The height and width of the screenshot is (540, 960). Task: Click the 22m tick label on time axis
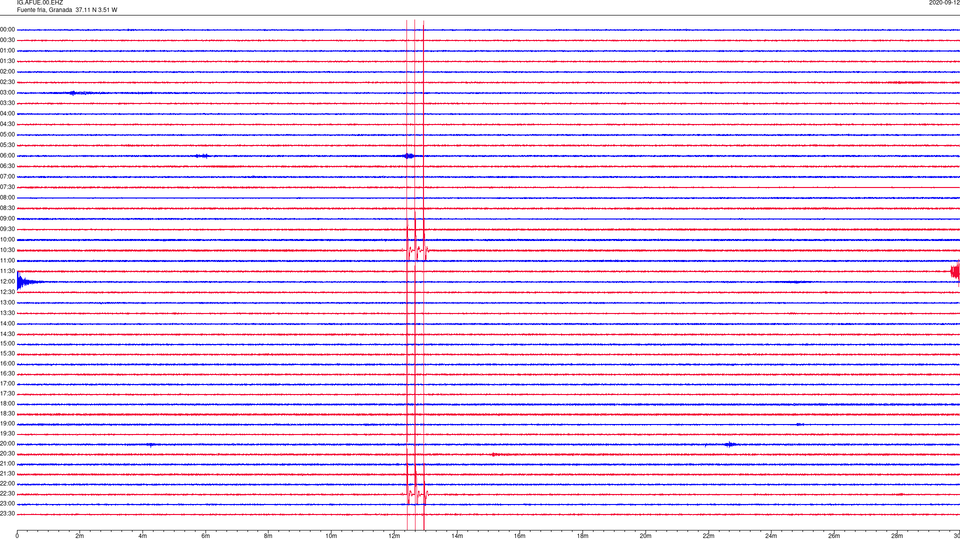[x=708, y=536]
